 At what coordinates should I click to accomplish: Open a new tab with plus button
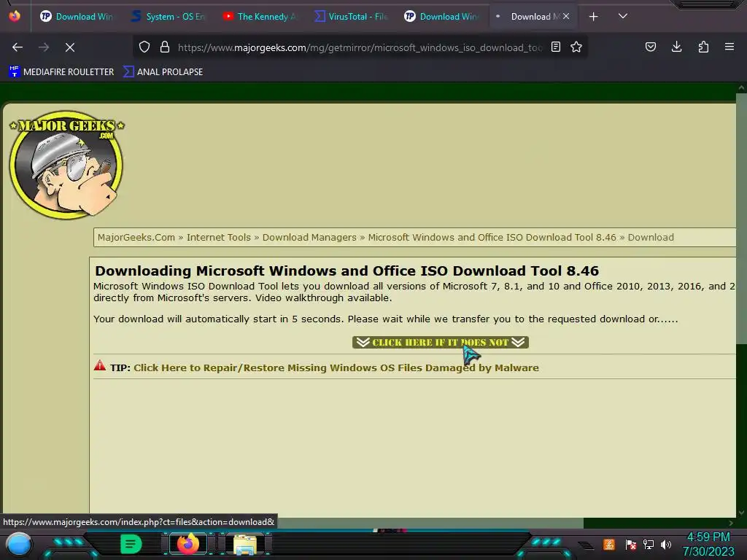[x=593, y=17]
